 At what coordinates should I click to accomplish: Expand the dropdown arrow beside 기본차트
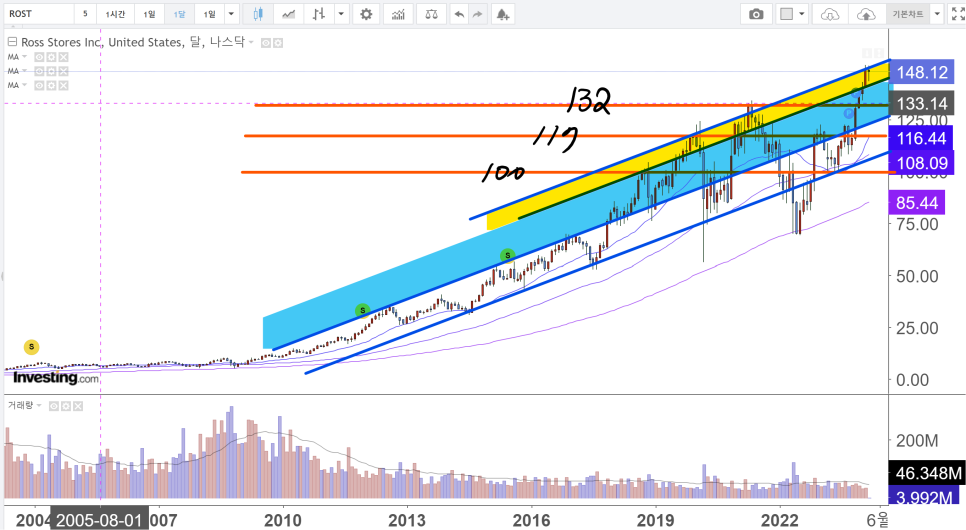pos(936,14)
